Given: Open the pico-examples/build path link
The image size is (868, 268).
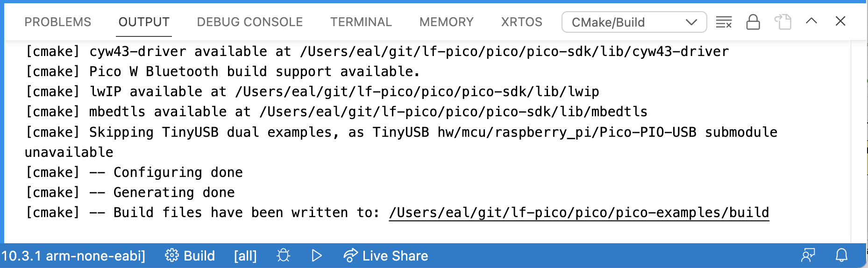Looking at the screenshot, I should point(579,213).
